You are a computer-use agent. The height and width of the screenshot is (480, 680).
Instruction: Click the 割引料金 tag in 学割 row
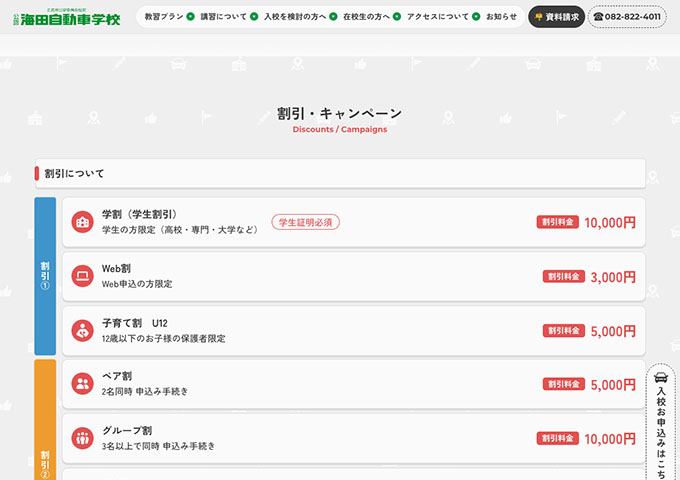tap(558, 222)
